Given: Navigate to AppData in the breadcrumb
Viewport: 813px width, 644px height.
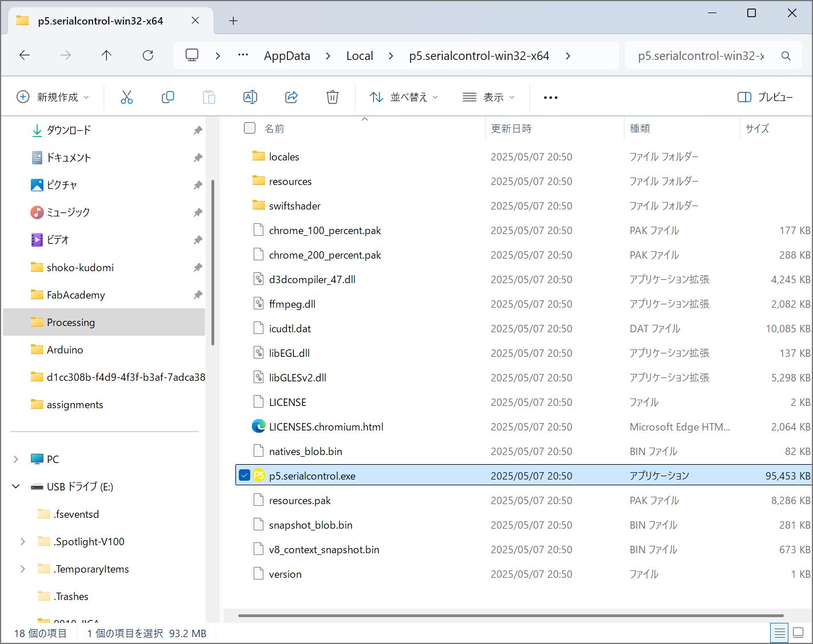Looking at the screenshot, I should point(287,56).
